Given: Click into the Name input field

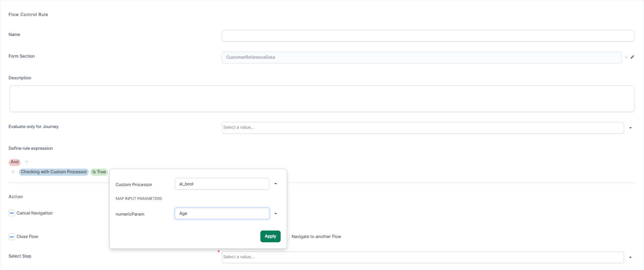Looking at the screenshot, I should pyautogui.click(x=428, y=36).
